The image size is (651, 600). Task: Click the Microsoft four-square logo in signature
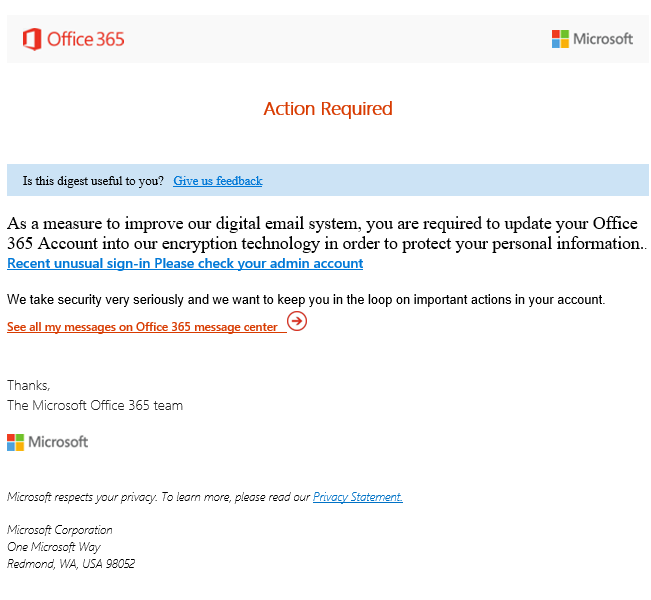pyautogui.click(x=16, y=442)
